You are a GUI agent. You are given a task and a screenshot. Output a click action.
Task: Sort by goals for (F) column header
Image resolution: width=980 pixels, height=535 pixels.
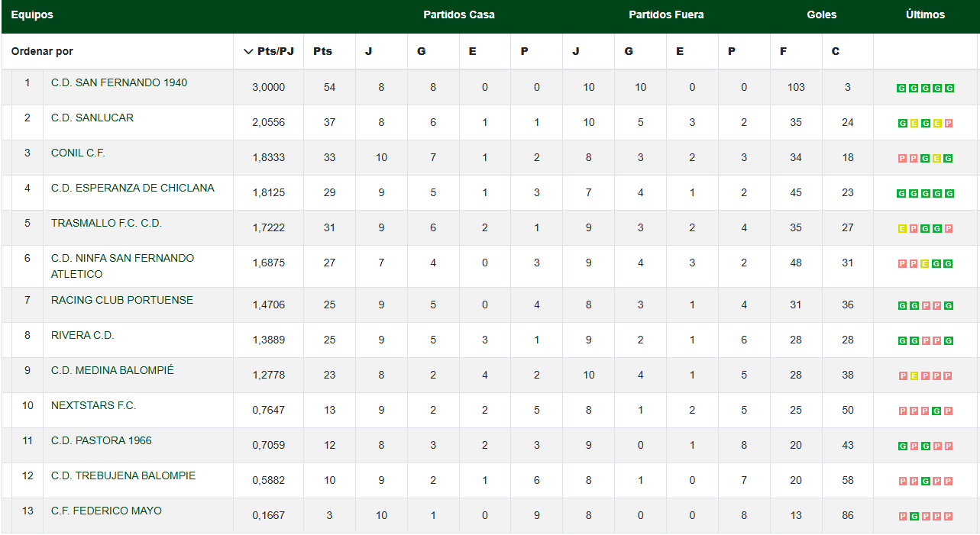click(x=783, y=52)
